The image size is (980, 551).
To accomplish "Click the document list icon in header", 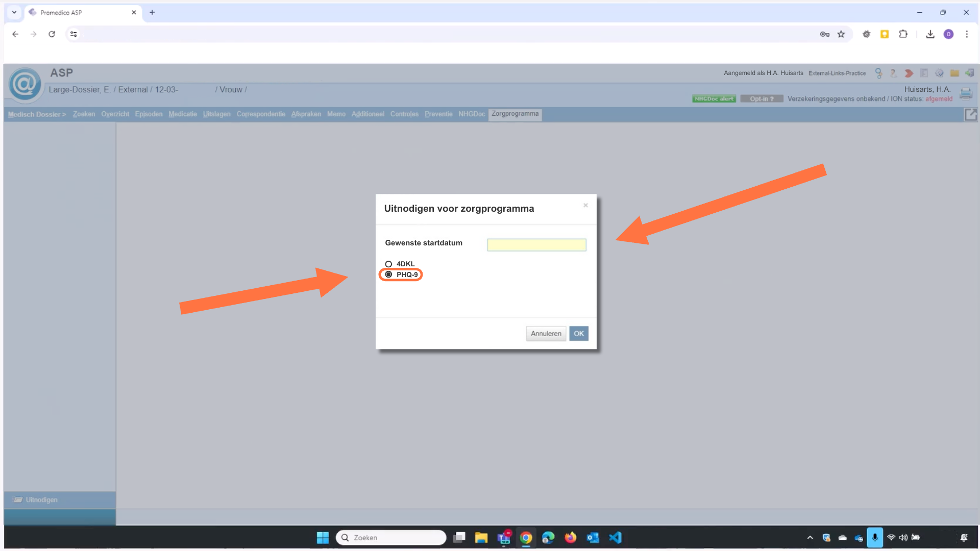I will [924, 73].
